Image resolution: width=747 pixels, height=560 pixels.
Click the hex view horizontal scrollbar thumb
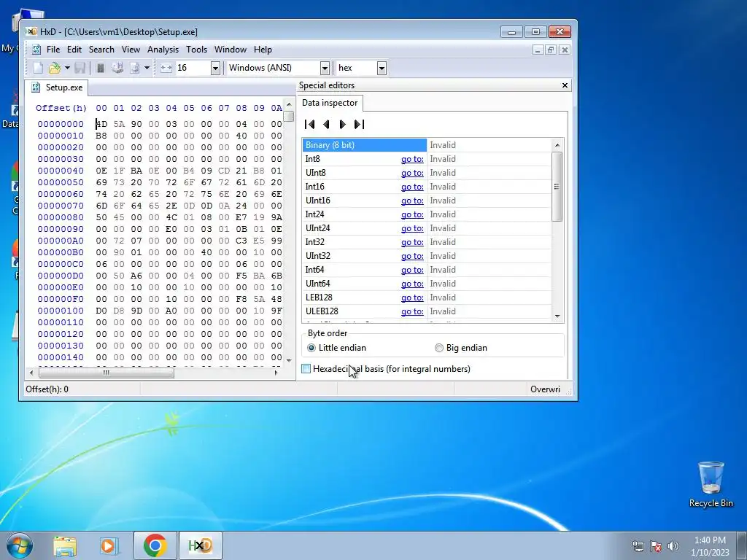[106, 373]
